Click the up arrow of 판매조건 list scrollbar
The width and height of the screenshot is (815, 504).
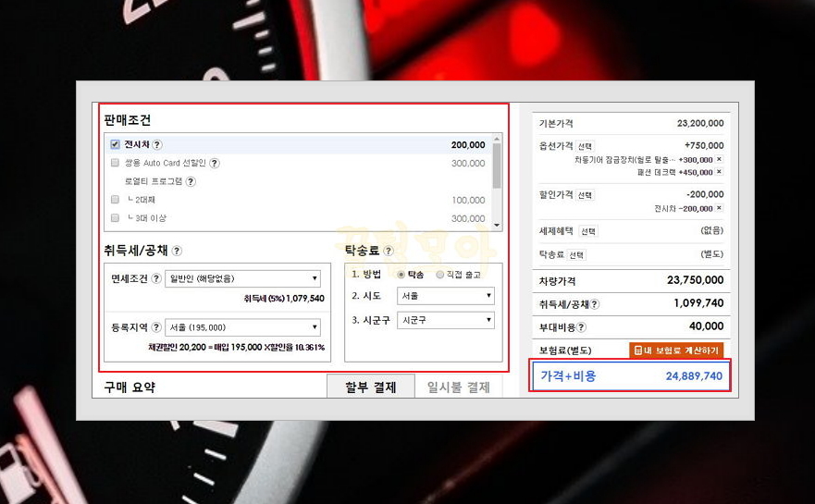497,139
